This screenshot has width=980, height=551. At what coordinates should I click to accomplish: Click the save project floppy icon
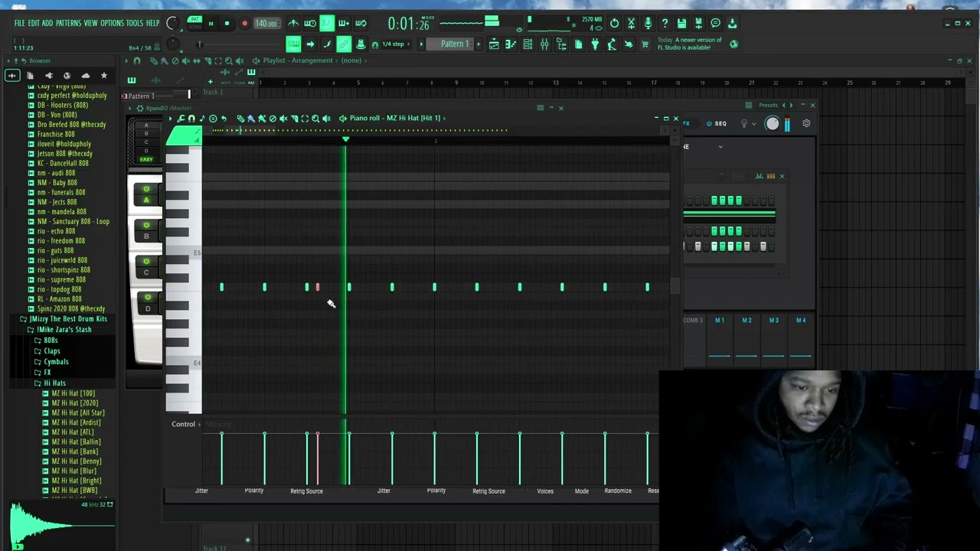click(681, 23)
